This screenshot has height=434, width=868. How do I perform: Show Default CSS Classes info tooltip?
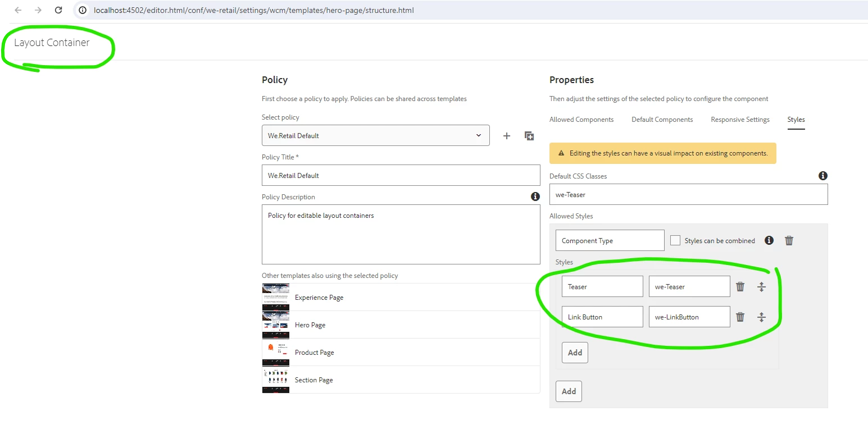pyautogui.click(x=823, y=176)
